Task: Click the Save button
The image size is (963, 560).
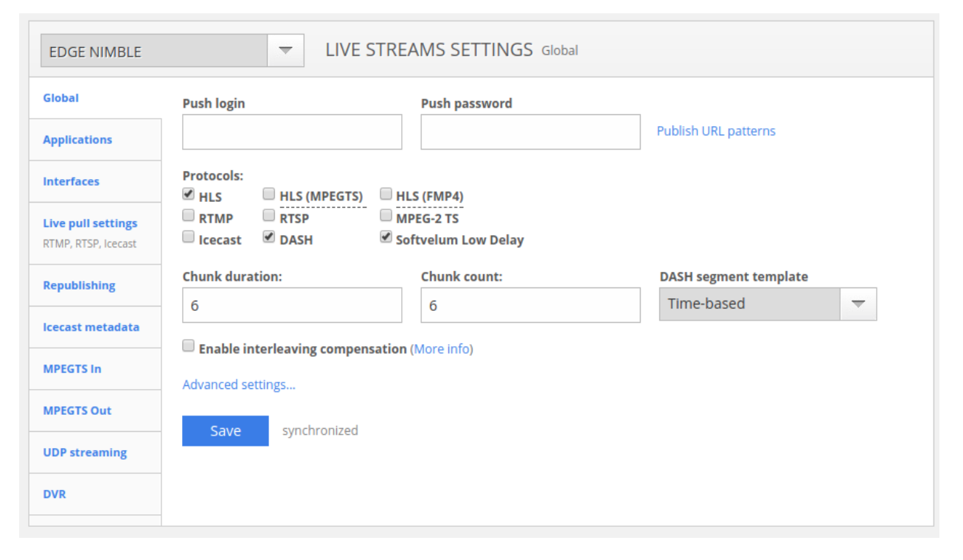Action: [225, 431]
